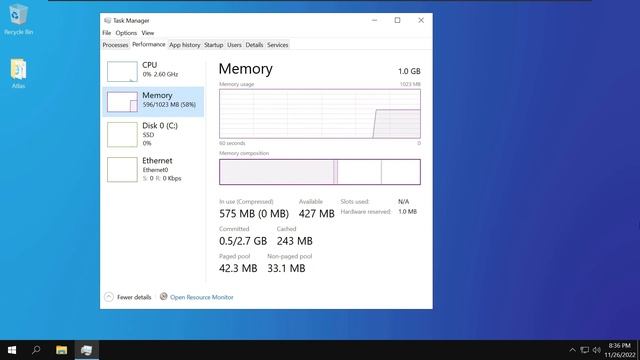Click the 1.0 GB total memory label
The image size is (640, 360).
coord(409,71)
